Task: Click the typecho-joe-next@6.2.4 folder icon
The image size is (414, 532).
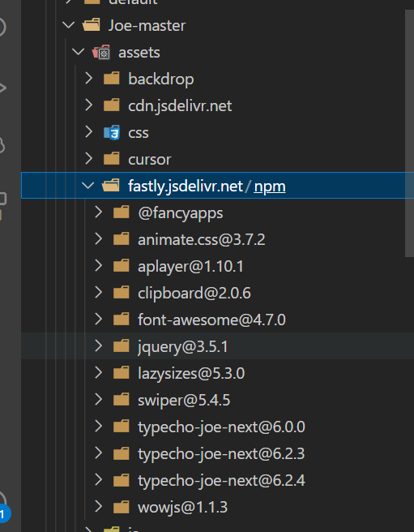Action: tap(121, 480)
